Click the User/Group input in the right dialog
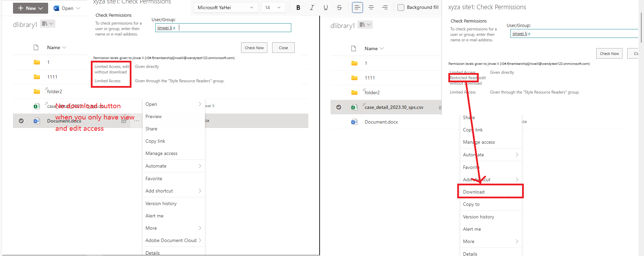Image resolution: width=644 pixels, height=256 pixels. coord(574,33)
